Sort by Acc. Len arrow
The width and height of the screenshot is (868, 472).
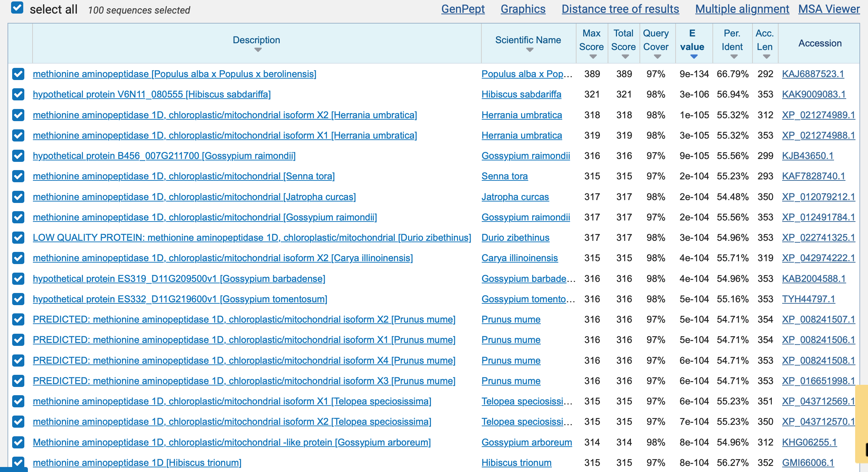(x=766, y=56)
